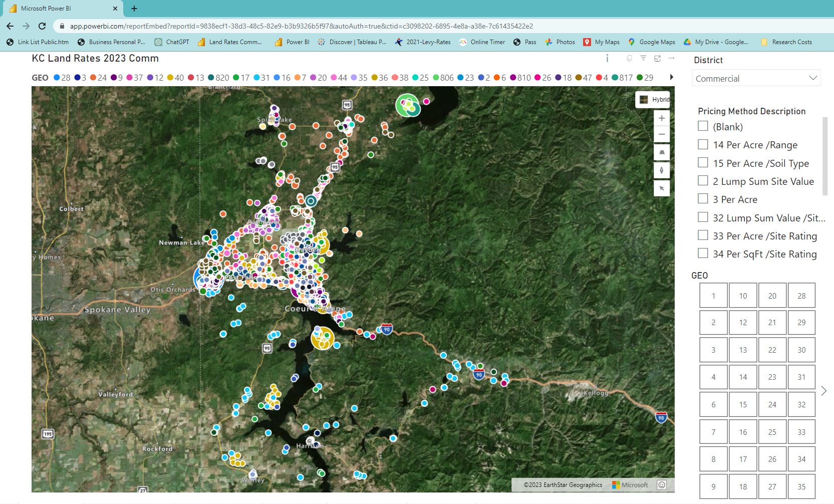Open more options ellipsis on visual

coord(672,59)
